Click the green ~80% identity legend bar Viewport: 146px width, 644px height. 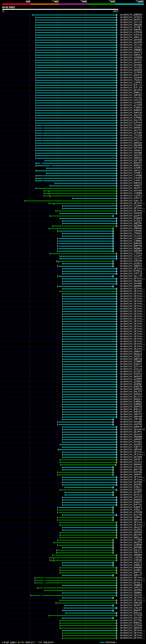(101, 4)
